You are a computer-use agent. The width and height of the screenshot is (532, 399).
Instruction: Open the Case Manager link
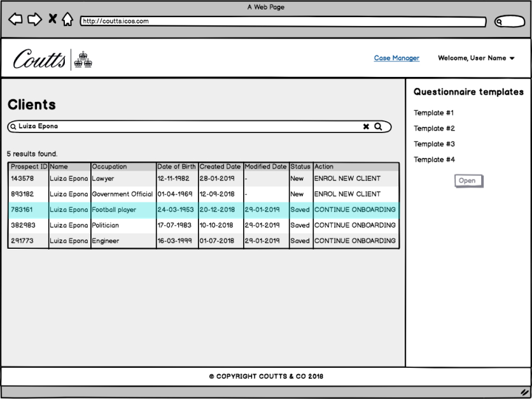point(396,59)
